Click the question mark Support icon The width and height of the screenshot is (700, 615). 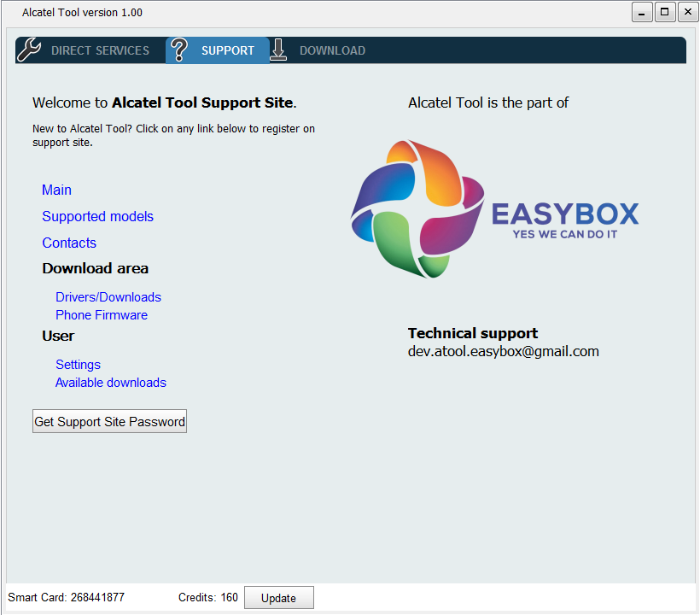click(x=179, y=50)
